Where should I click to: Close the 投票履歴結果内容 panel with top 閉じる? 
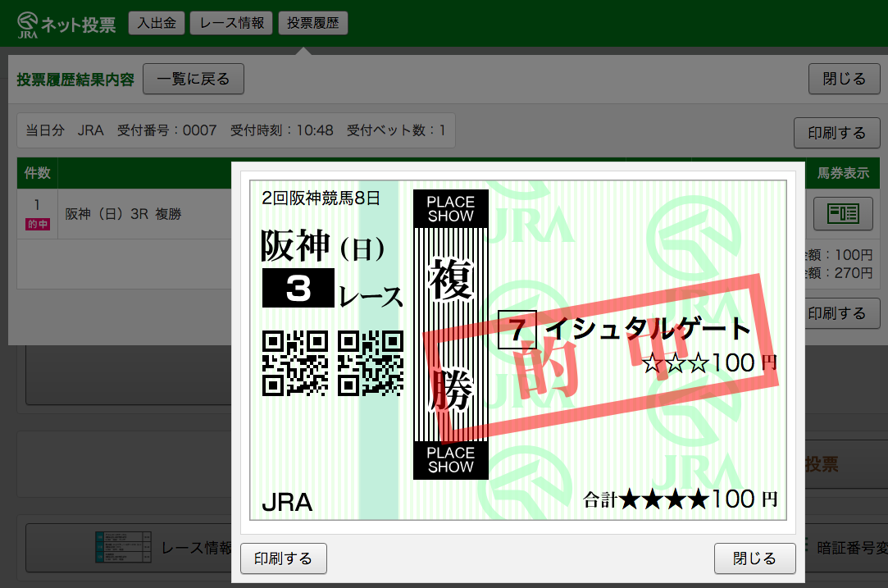tap(844, 79)
